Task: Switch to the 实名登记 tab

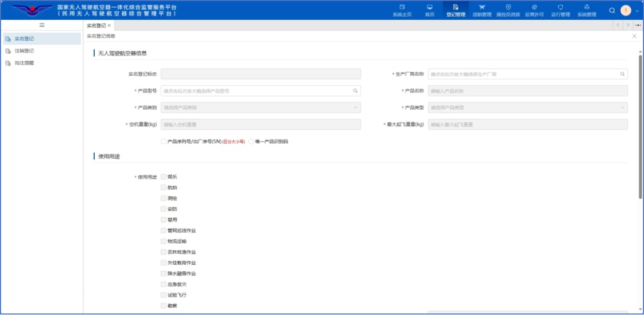Action: [96, 26]
